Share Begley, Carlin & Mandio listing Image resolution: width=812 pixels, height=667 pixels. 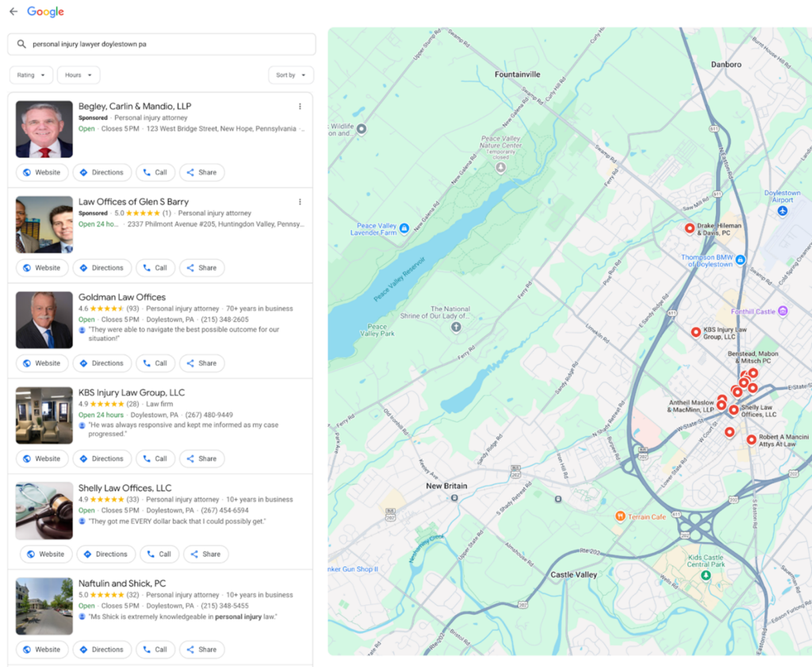point(202,172)
